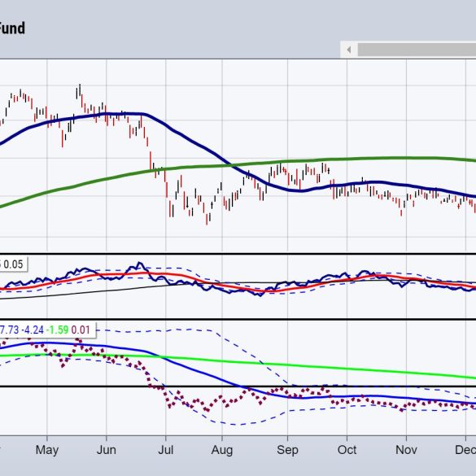Select the Jun label on time axis
This screenshot has width=476, height=476.
coord(107,450)
